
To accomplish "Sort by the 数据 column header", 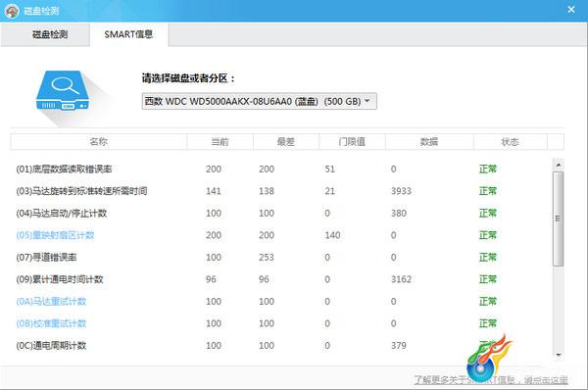I will pos(429,142).
